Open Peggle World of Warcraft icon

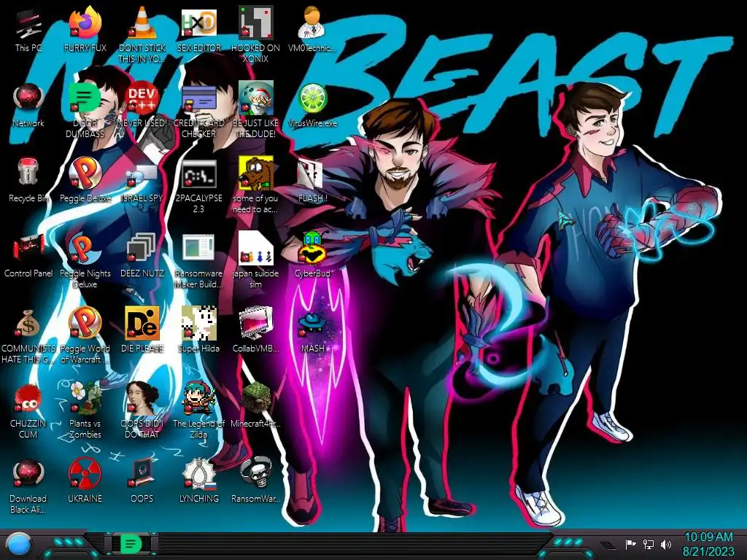pos(85,323)
